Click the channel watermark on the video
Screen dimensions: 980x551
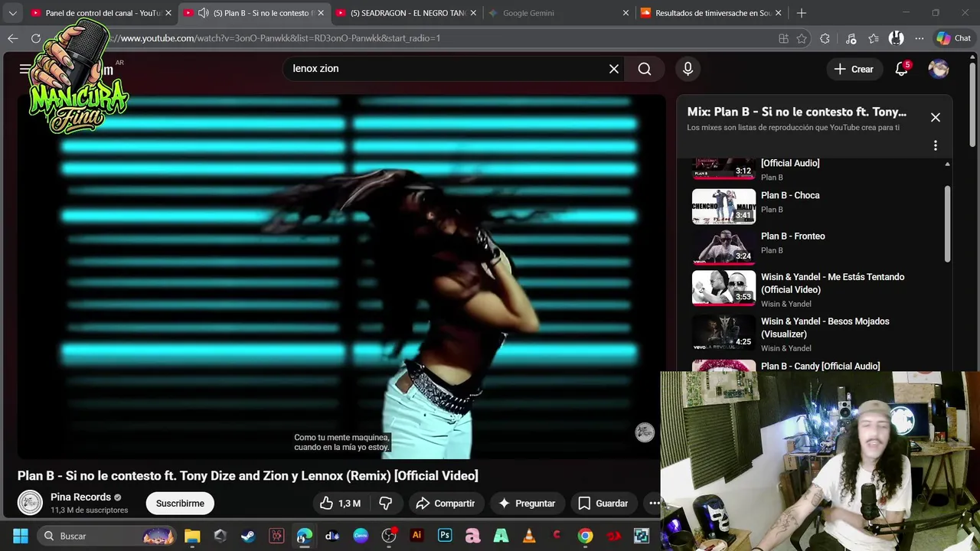coord(645,432)
